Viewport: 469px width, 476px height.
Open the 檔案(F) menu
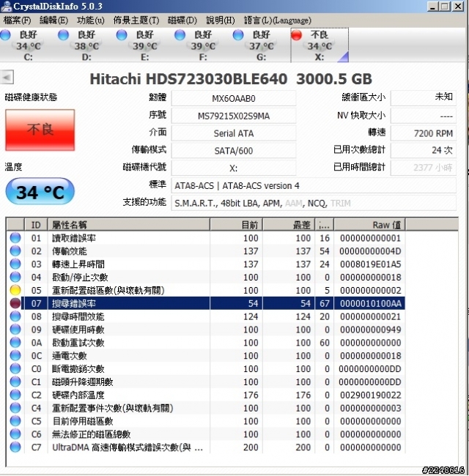(18, 21)
